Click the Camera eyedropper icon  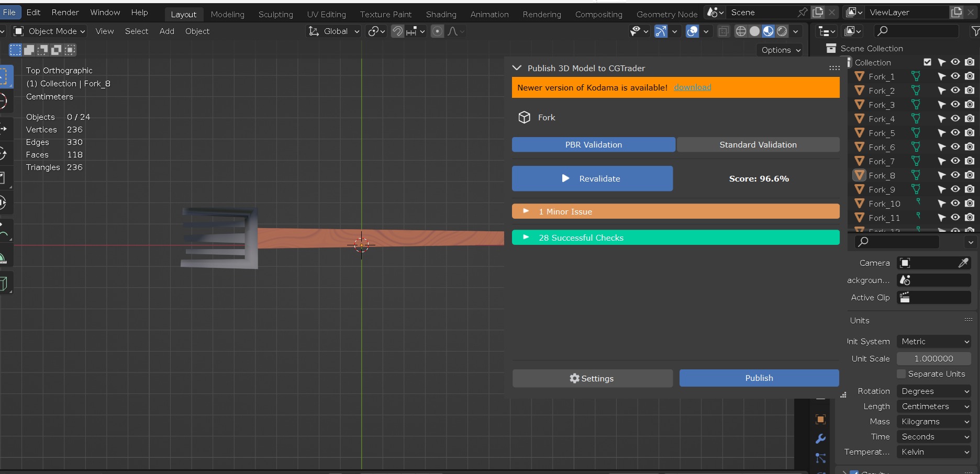point(963,263)
